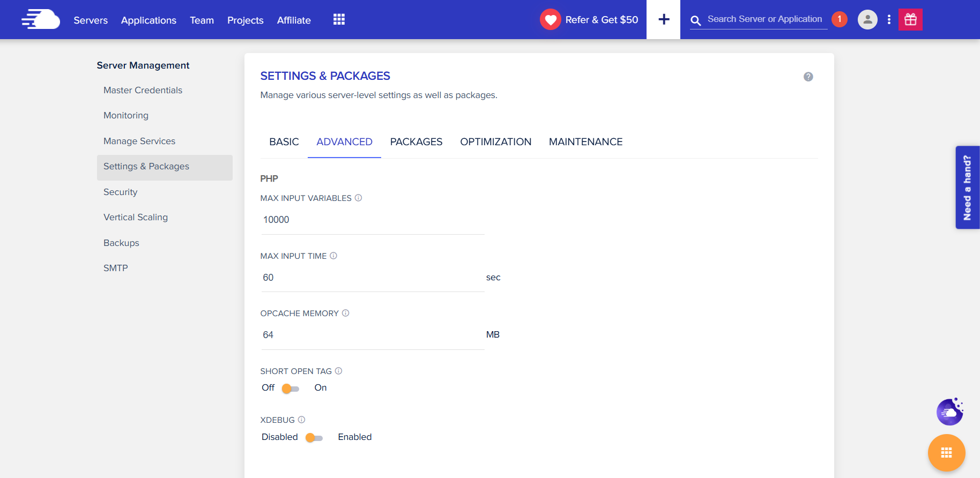Toggle the Short Open Tag switch

[x=291, y=389]
